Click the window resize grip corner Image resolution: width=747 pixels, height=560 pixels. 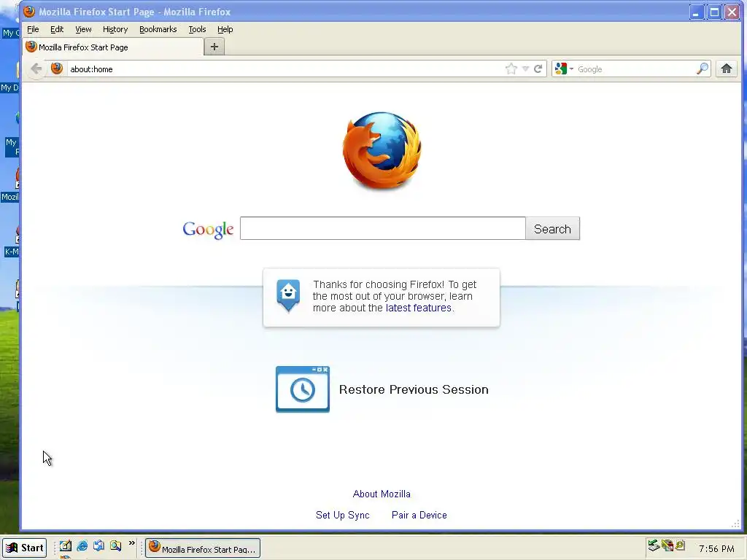coord(735,524)
